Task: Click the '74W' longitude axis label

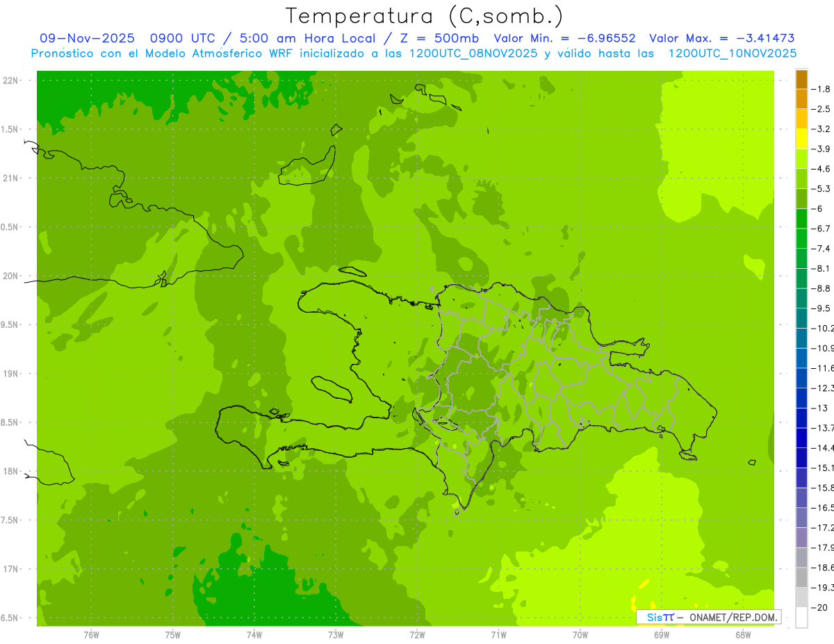Action: click(x=254, y=635)
